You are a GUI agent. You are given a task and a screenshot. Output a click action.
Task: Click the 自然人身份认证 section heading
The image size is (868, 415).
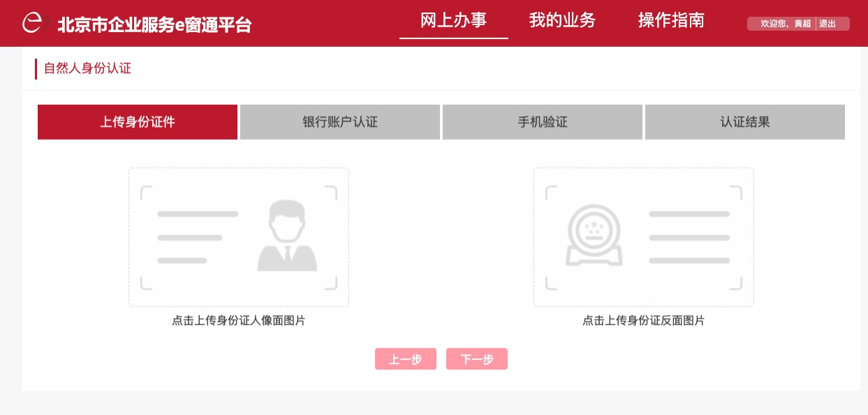point(87,68)
